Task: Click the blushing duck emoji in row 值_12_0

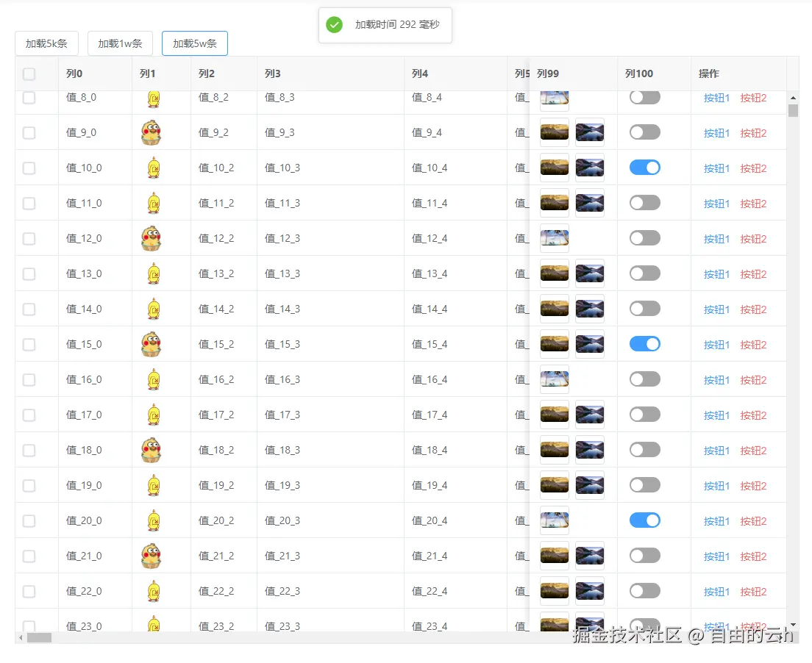Action: point(152,238)
